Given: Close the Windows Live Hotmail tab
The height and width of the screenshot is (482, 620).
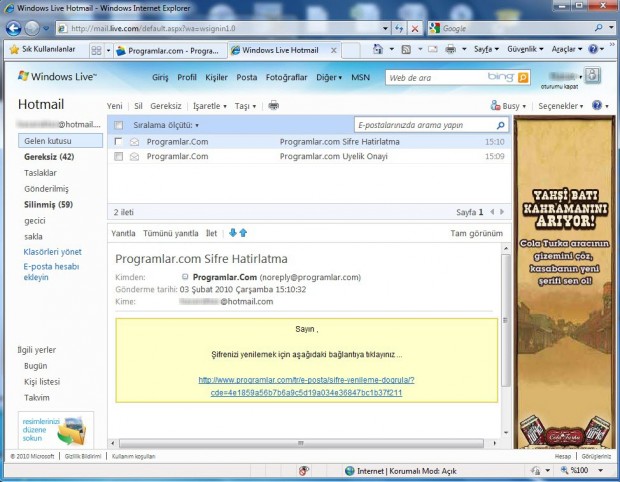Looking at the screenshot, I should coord(334,51).
